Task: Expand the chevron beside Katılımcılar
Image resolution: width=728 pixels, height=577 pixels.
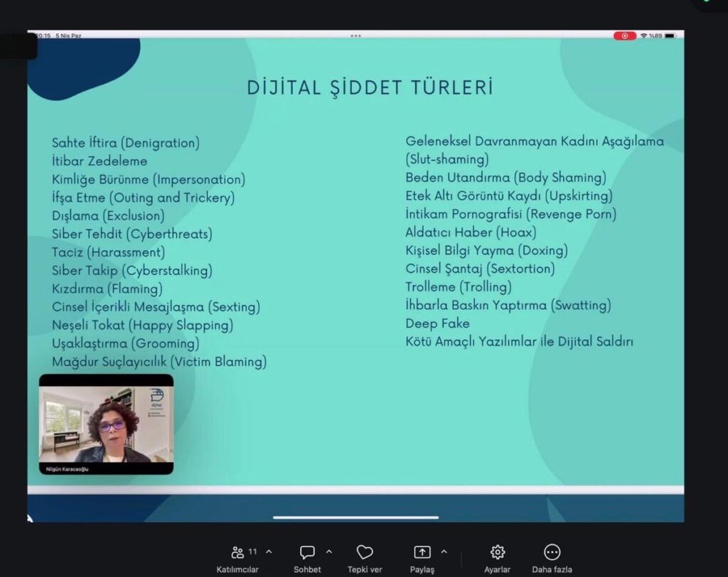Action: 269,551
